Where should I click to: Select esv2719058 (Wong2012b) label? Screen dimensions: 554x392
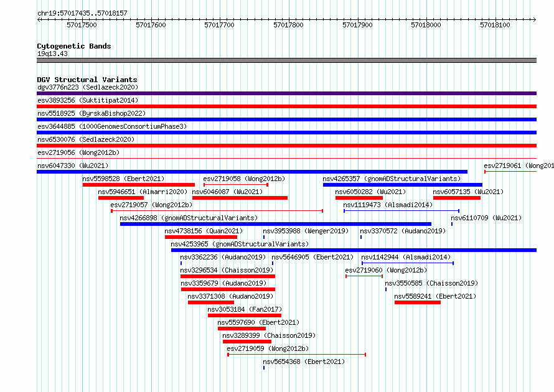(x=244, y=179)
